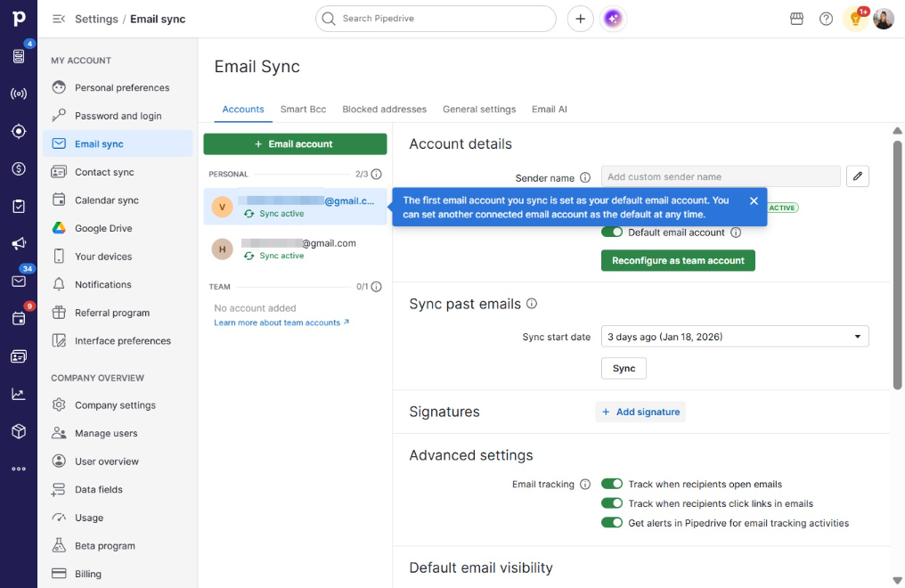Close the default email account tooltip
Image resolution: width=905 pixels, height=588 pixels.
click(754, 200)
